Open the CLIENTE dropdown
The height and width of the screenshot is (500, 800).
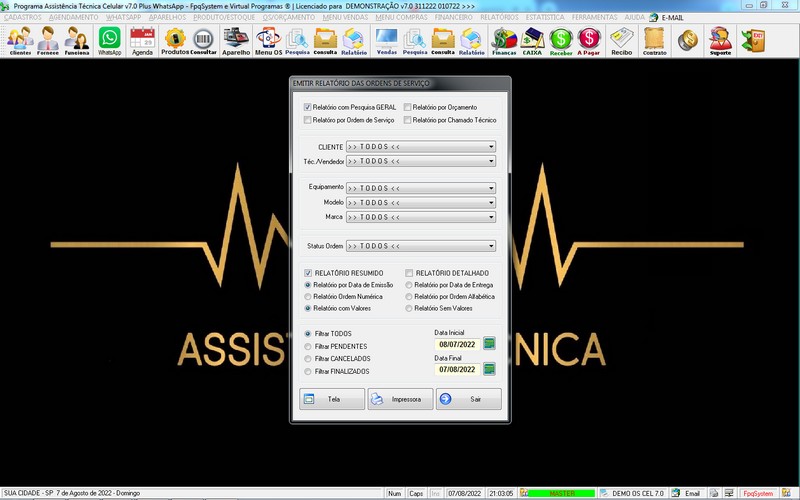(x=421, y=146)
